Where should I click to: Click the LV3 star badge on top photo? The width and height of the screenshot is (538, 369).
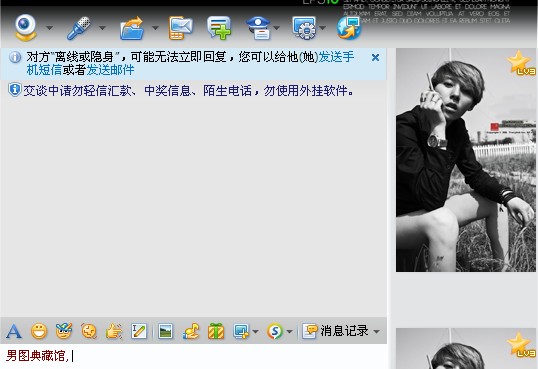(x=521, y=63)
